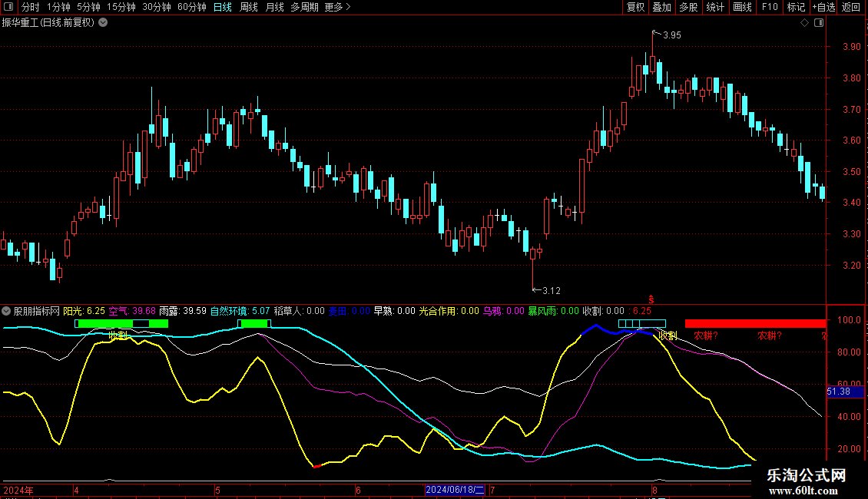
Task: Select the 画线 drawing tool
Action: coord(743,8)
